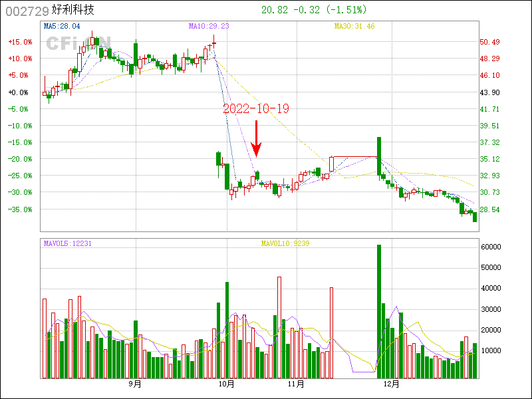The width and height of the screenshot is (532, 399).
Task: Click the -5.0% axis label
Action: click(18, 109)
